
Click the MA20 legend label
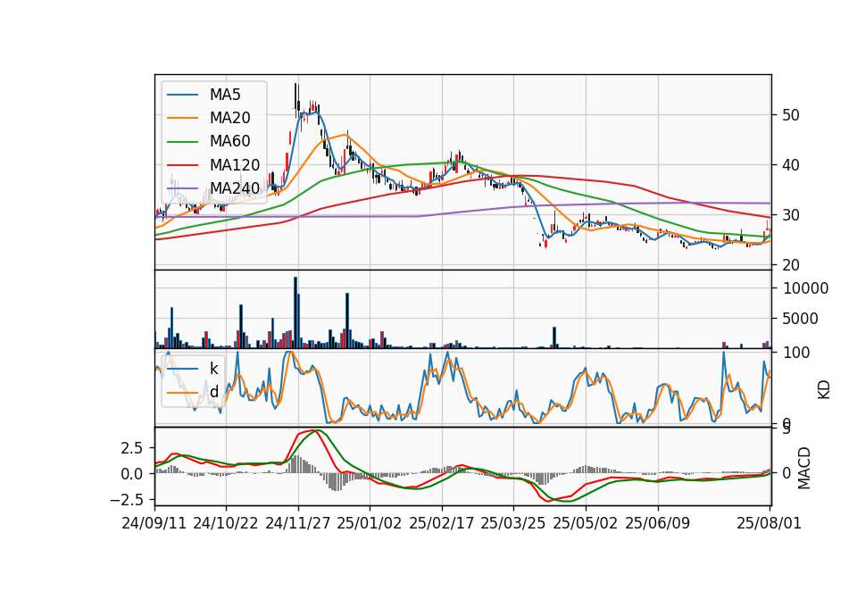[x=229, y=118]
